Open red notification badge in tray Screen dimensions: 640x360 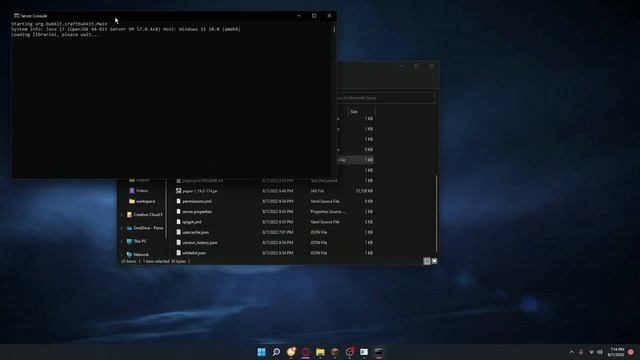pos(631,352)
